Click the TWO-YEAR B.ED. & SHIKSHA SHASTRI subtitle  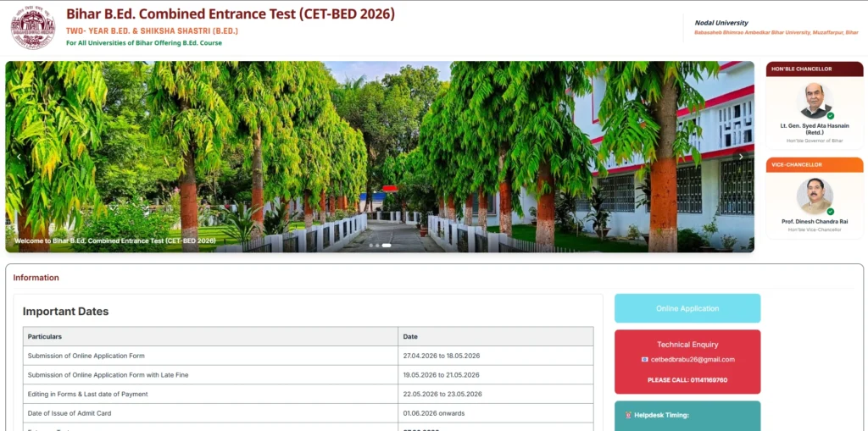(x=153, y=31)
